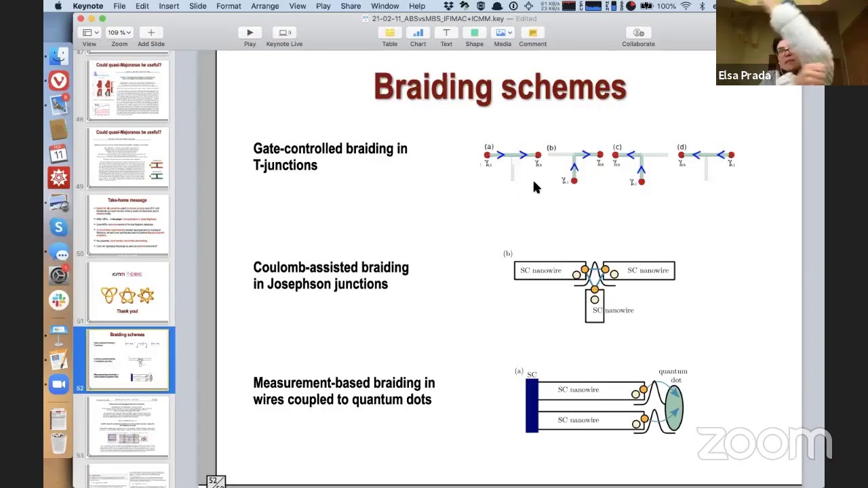Add a Comment from the toolbar
This screenshot has width=868, height=488.
coord(532,33)
